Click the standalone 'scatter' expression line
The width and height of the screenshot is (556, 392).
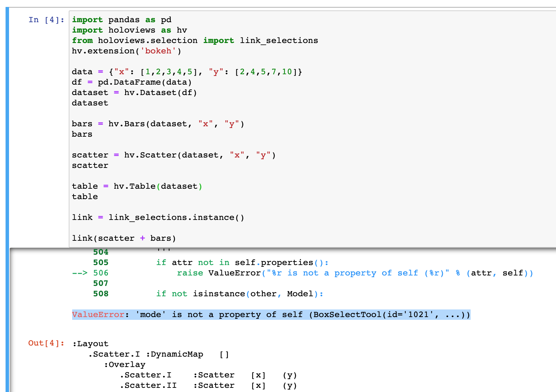point(90,165)
